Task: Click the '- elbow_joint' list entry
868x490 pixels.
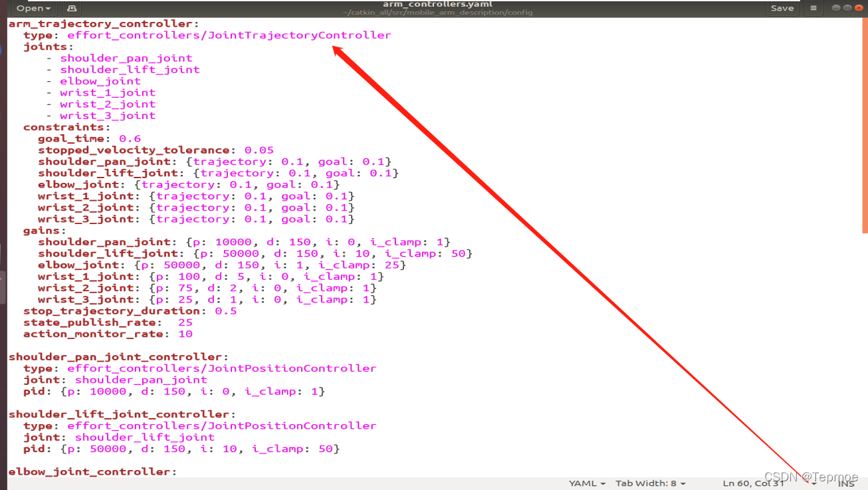Action: (93, 81)
